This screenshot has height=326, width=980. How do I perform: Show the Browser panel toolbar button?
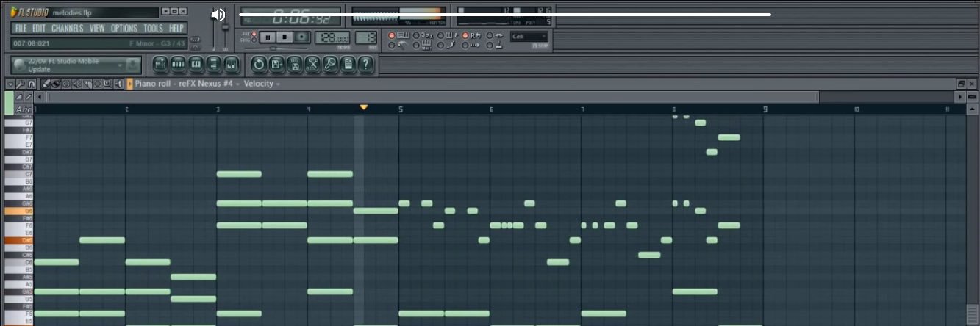(x=214, y=64)
